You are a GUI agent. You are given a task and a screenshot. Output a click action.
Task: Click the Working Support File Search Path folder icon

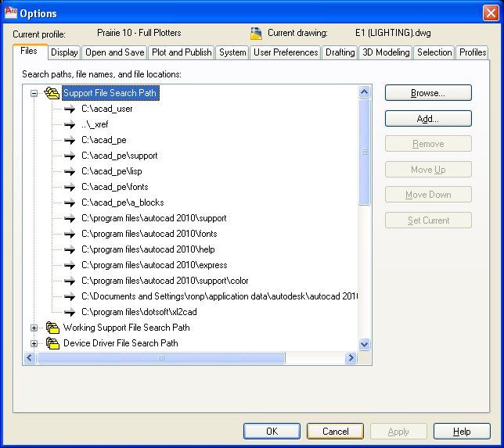point(52,328)
